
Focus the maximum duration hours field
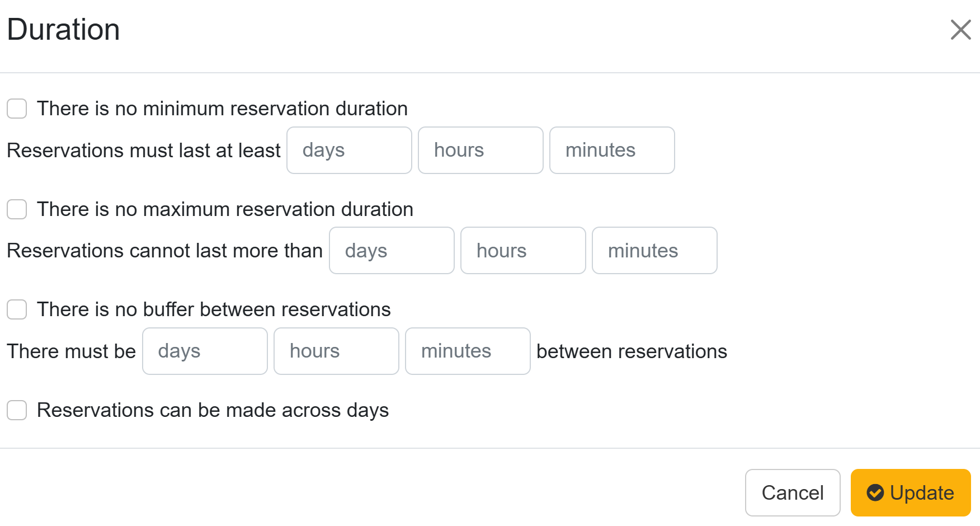pos(523,251)
